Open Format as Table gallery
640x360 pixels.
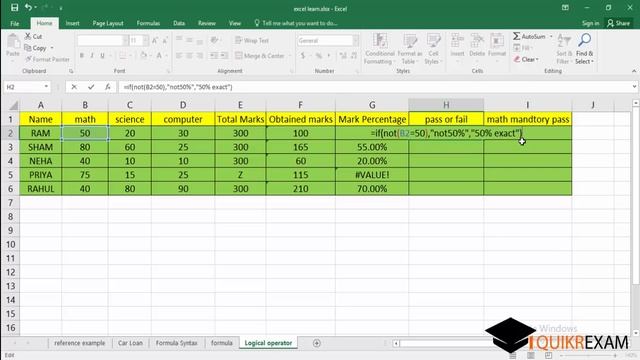coord(410,49)
